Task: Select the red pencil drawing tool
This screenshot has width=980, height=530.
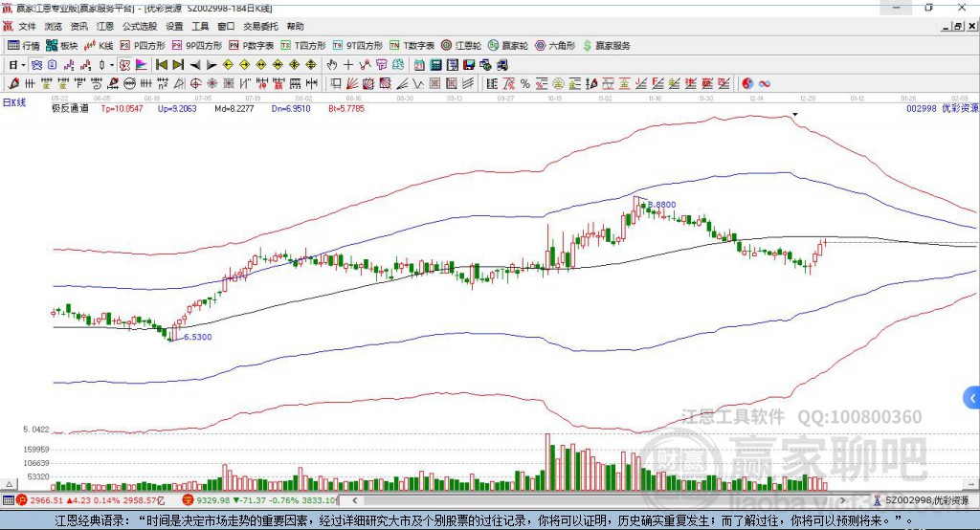Action: [13, 84]
